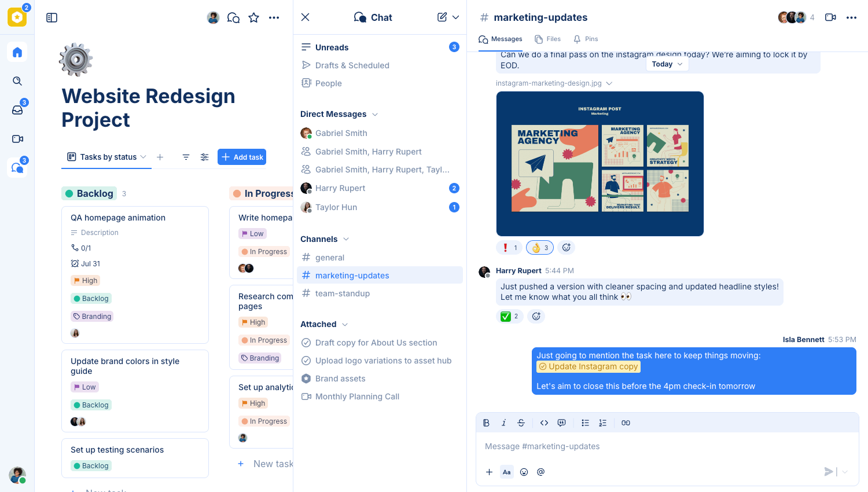This screenshot has width=868, height=492.
Task: Star the Website Redesign Project
Action: pyautogui.click(x=253, y=18)
